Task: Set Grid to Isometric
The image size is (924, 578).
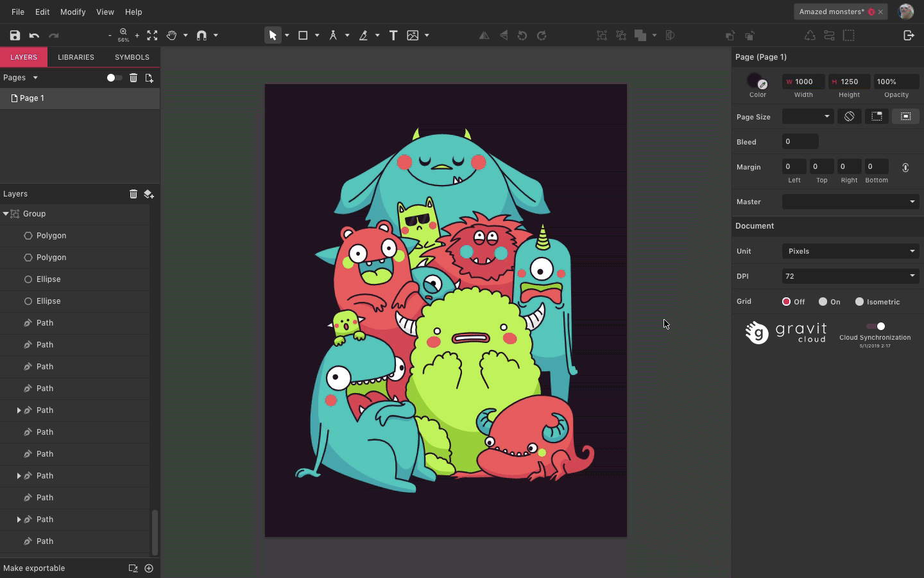Action: click(859, 301)
